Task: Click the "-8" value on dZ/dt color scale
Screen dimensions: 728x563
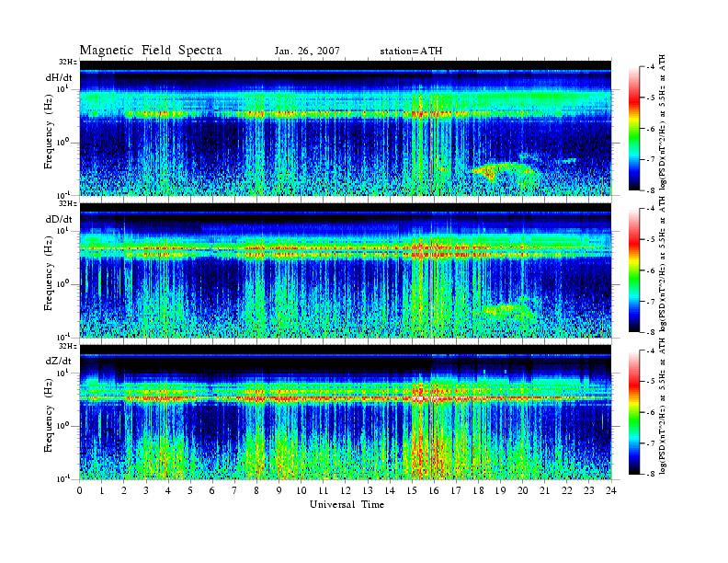Action: coord(652,474)
